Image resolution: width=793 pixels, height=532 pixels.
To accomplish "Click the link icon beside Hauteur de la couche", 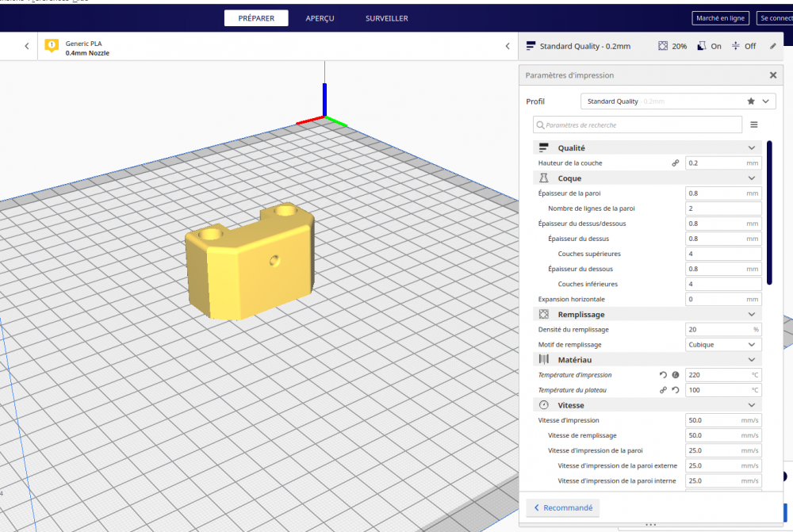I will click(675, 163).
